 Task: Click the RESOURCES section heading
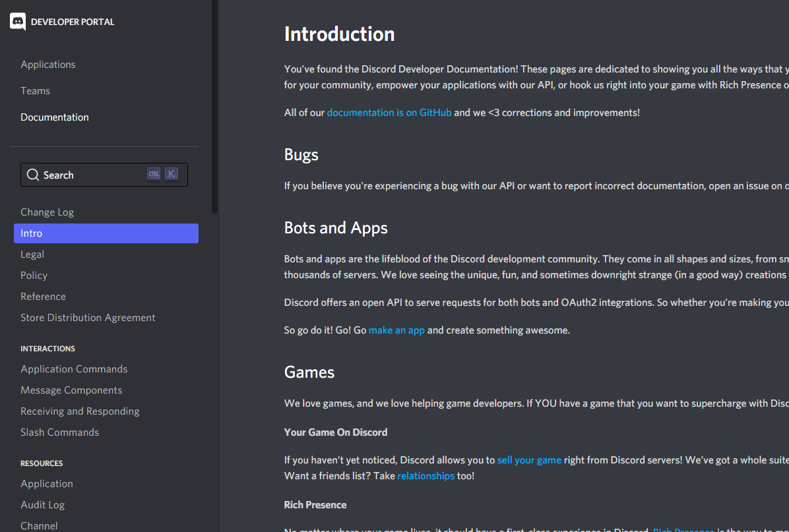point(42,463)
